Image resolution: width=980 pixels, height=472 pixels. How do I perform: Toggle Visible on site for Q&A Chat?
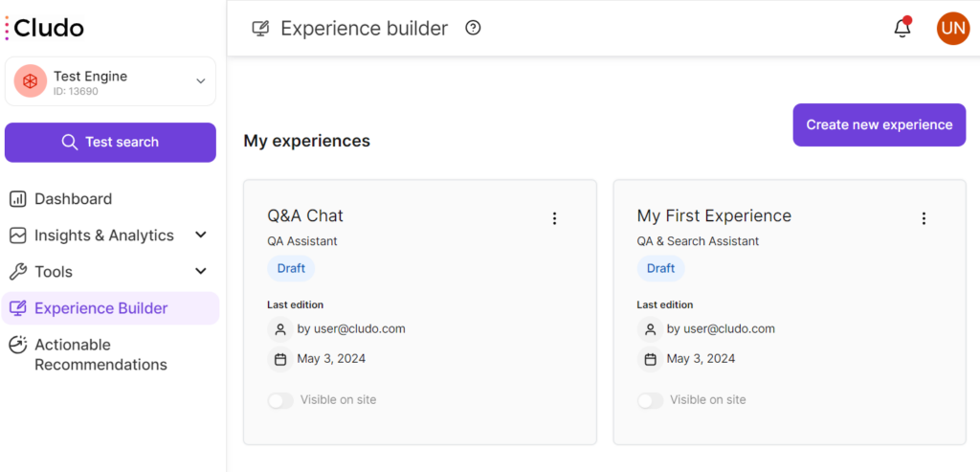280,400
